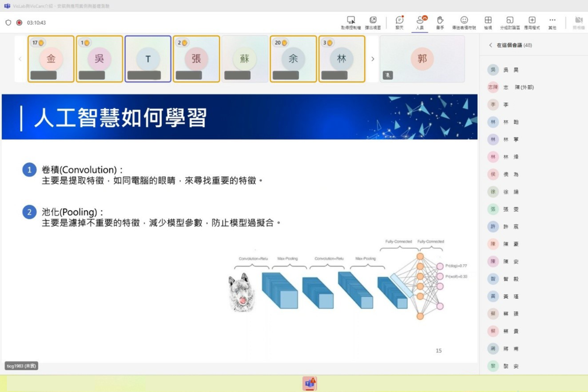This screenshot has height=392, width=588.
Task: Click the 志陳 avatar icon in list
Action: click(493, 87)
